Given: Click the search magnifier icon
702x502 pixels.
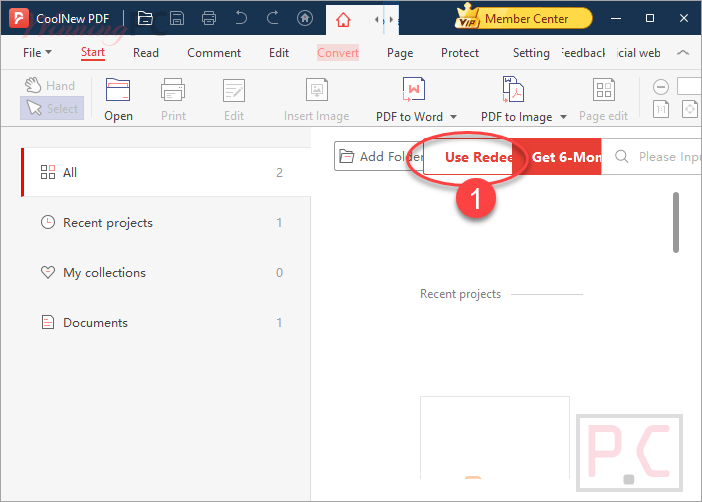Looking at the screenshot, I should point(621,156).
